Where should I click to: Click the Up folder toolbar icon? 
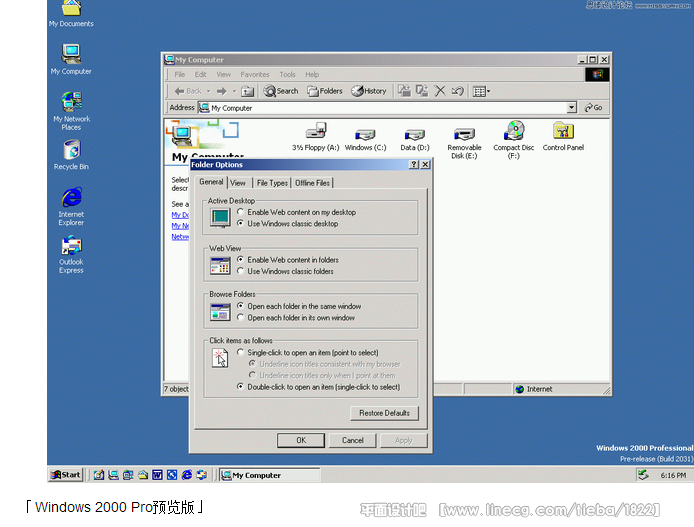point(247,91)
